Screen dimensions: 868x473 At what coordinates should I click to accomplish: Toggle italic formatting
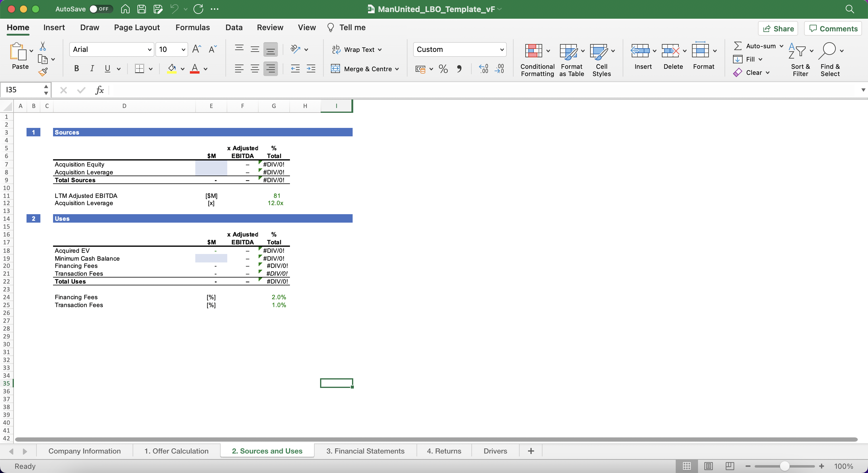(92, 69)
